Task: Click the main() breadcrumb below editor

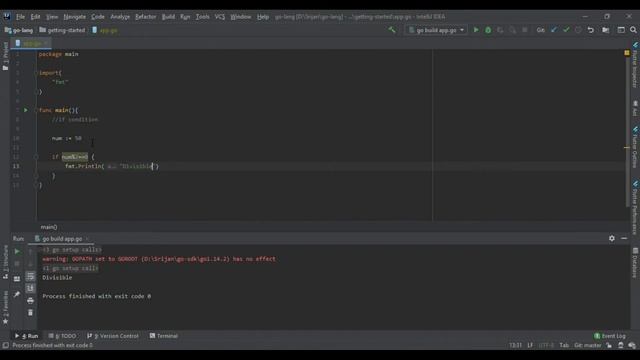Action: 49,227
